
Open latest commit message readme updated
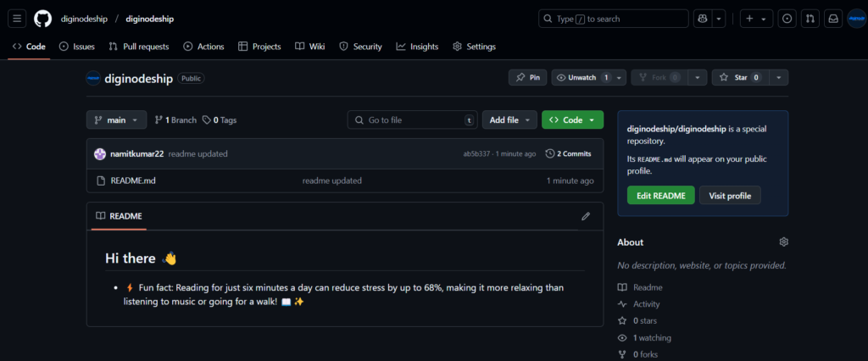coord(198,154)
